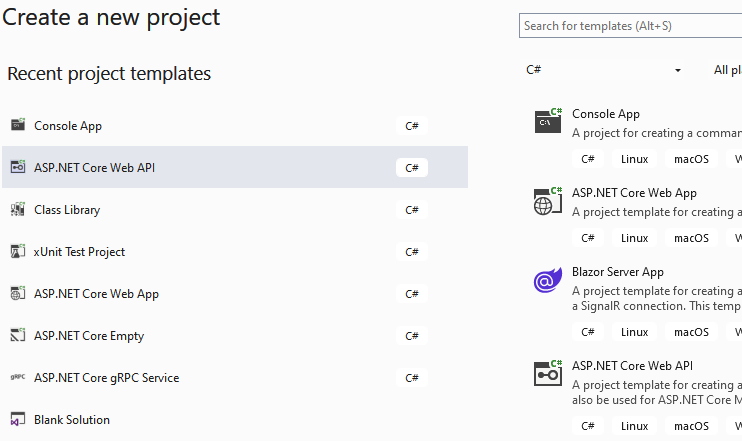Select ASP.NET Core Empty from recent templates
Viewport: 742px width, 441px height.
click(x=235, y=335)
